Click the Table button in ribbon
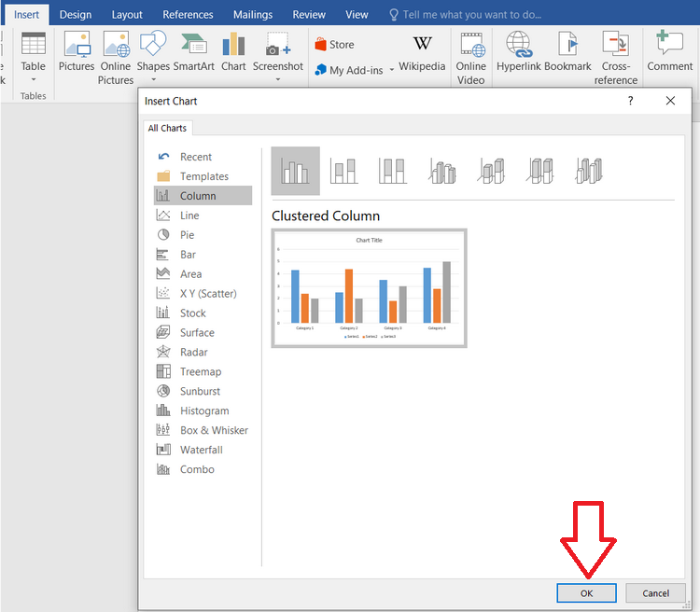Image resolution: width=700 pixels, height=612 pixels. tap(34, 52)
